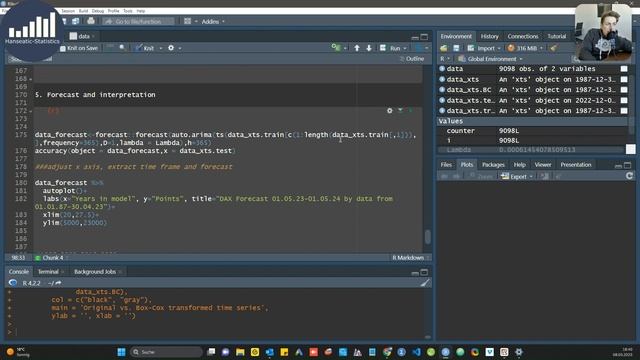640x360 pixels.
Task: View the data_xts.te grid icon
Action: pos(624,100)
